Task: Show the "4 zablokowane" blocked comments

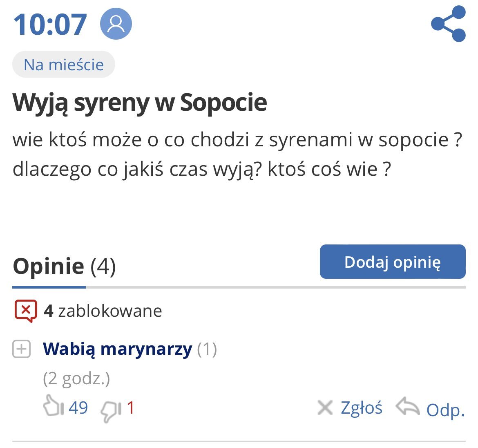Action: tap(103, 311)
